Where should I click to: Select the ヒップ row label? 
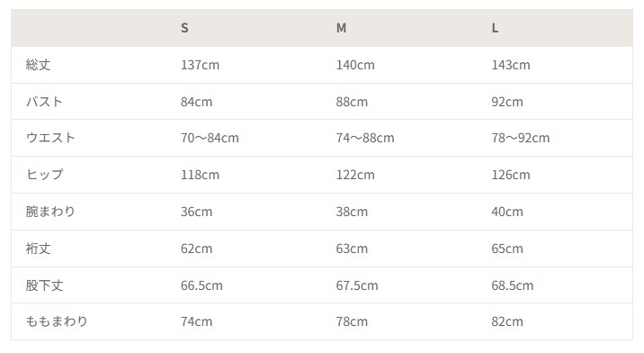pos(44,175)
